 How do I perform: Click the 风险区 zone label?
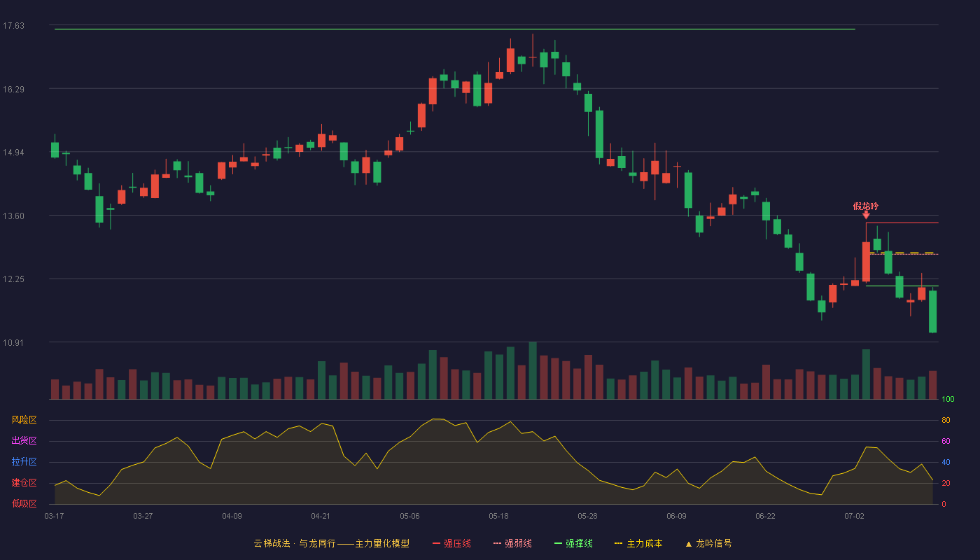(x=24, y=420)
